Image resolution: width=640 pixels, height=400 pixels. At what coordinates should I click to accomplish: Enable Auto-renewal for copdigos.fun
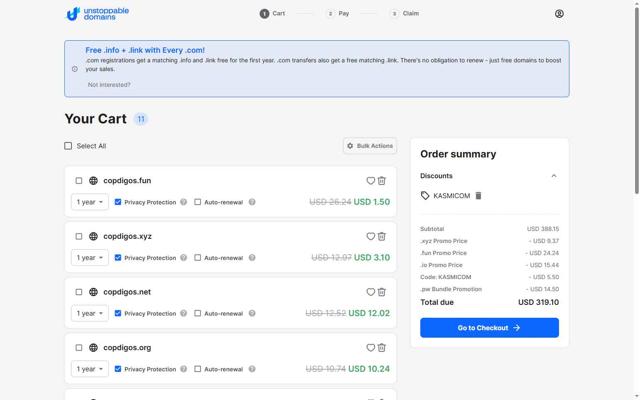[x=198, y=202]
